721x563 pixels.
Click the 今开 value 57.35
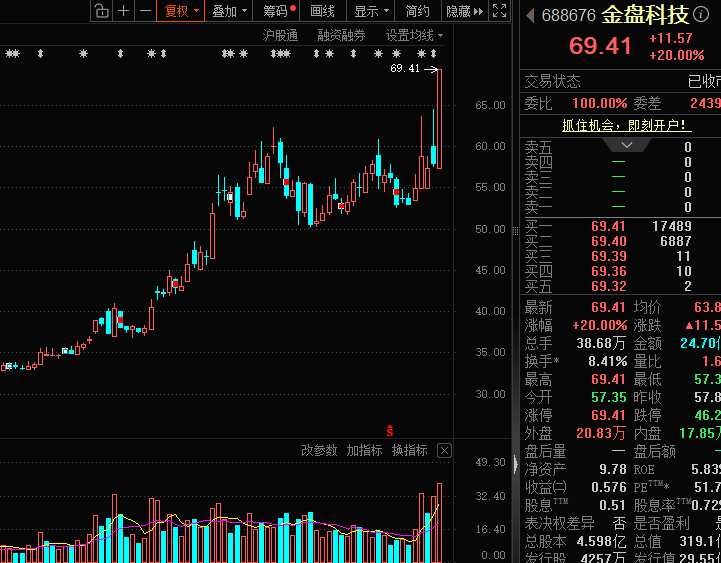pos(608,397)
